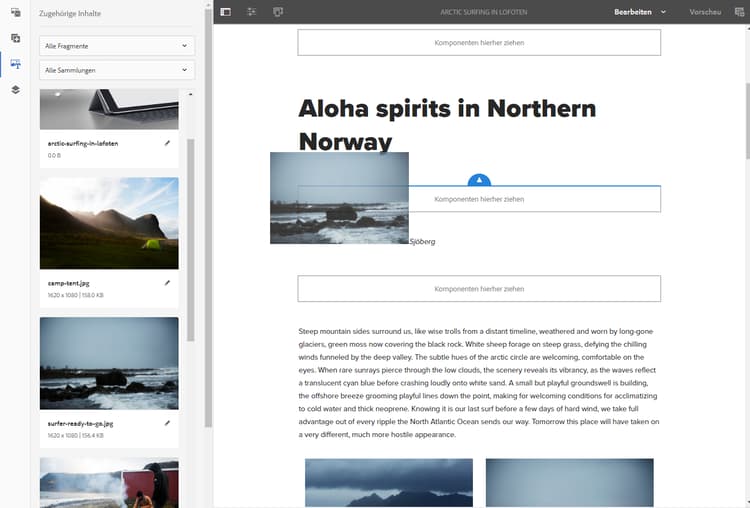The height and width of the screenshot is (508, 750).
Task: Click the side panel outer scrollbar
Action: [208, 218]
